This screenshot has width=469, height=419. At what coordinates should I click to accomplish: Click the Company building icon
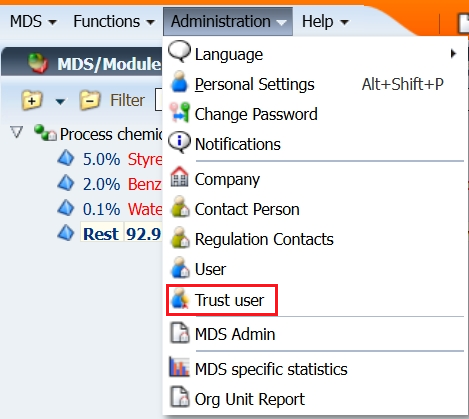[x=179, y=176]
